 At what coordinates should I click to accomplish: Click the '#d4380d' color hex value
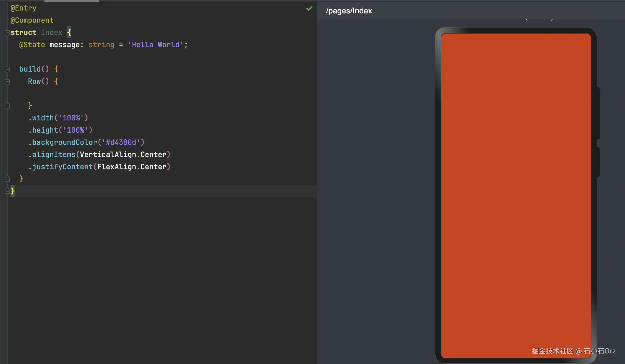coord(121,142)
